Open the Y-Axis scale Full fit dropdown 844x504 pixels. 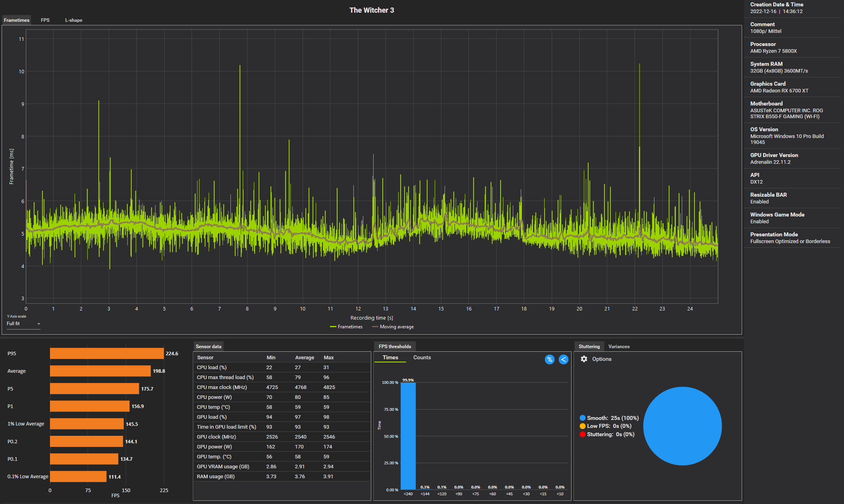coord(23,324)
